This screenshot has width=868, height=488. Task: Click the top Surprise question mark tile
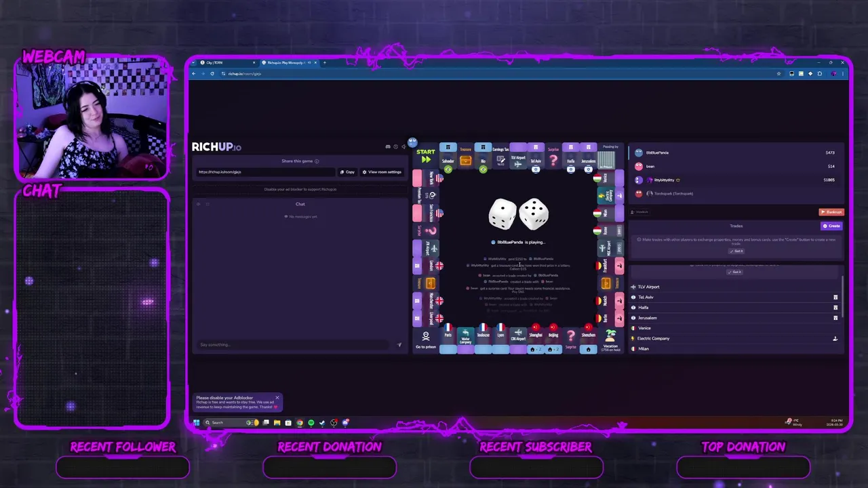point(553,157)
